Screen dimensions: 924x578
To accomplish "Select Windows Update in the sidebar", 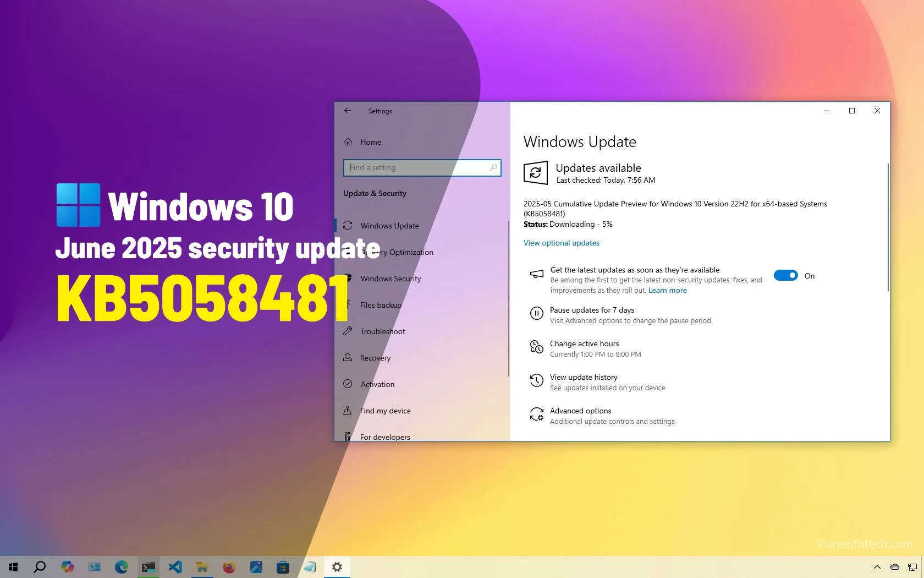I will point(389,226).
